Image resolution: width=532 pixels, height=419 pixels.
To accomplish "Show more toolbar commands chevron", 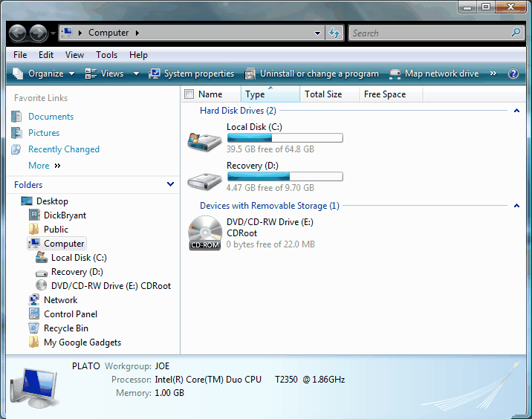I will 493,74.
